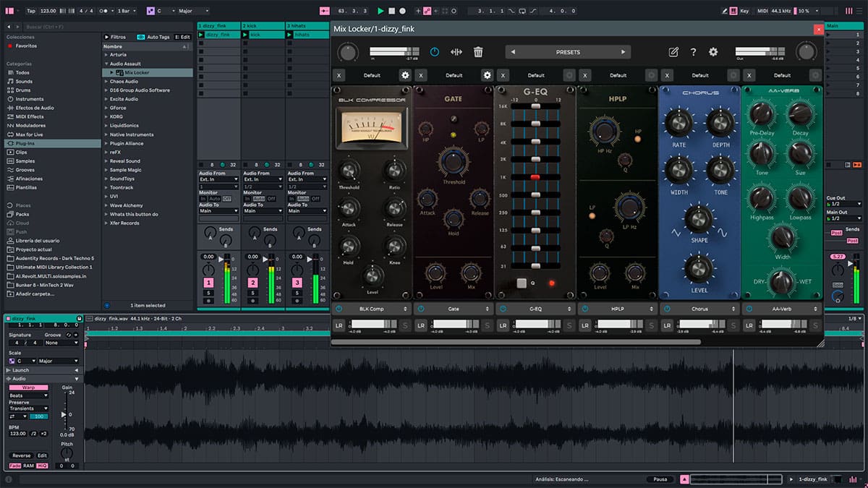Open Mix Locker help question mark
This screenshot has width=868, height=488.
(x=693, y=52)
